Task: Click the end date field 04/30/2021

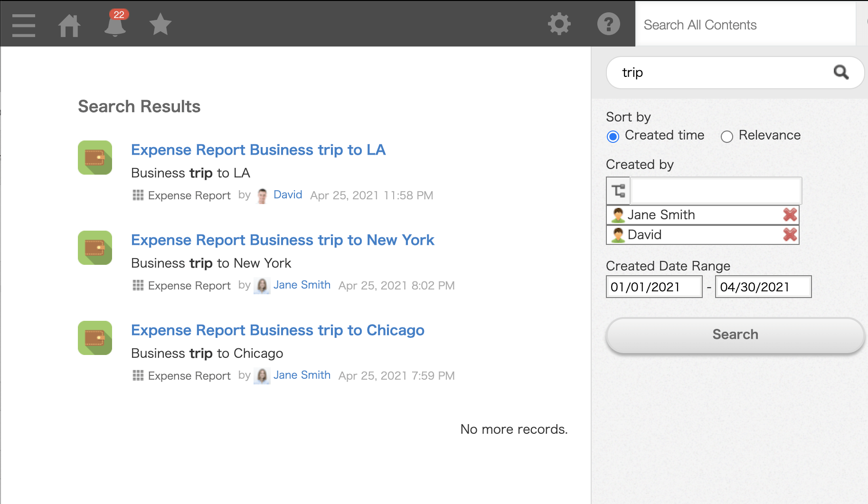Action: (763, 287)
